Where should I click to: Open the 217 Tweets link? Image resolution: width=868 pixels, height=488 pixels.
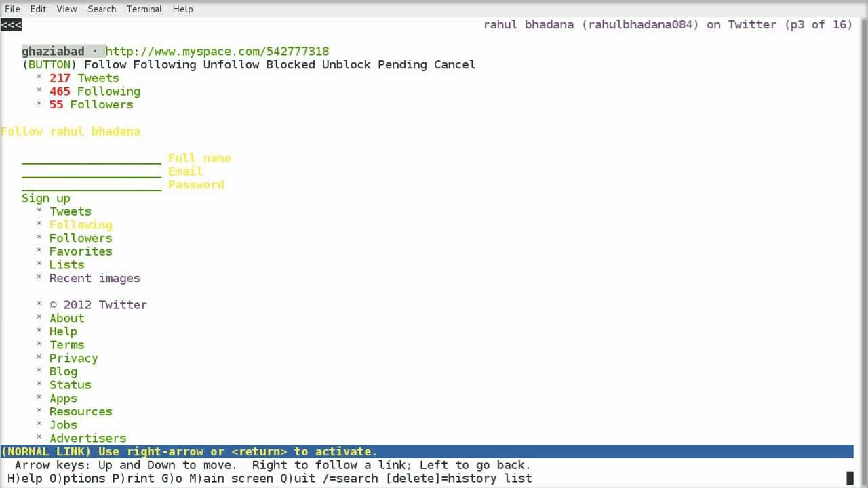click(84, 78)
